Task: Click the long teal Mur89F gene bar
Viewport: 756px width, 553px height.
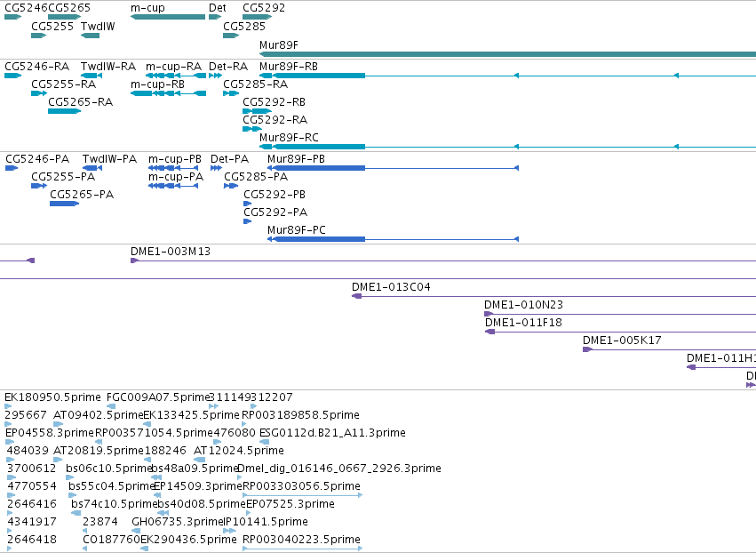Action: pyautogui.click(x=507, y=54)
